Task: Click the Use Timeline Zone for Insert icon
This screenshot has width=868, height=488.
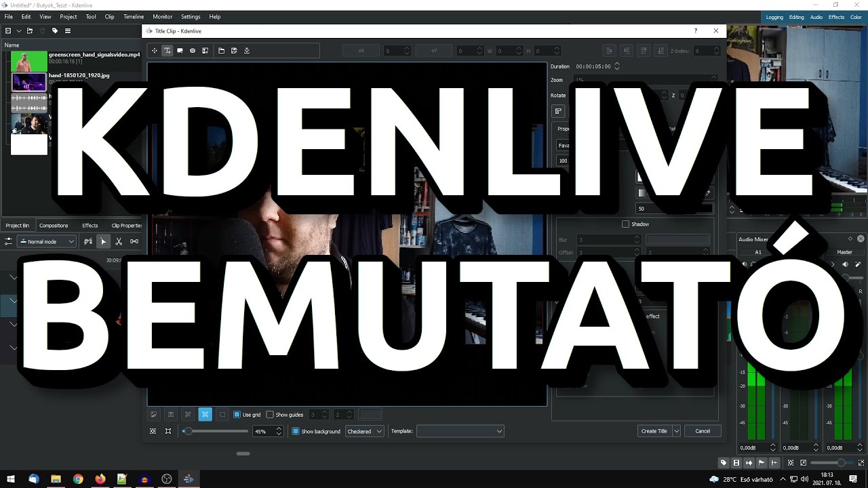Action: 88,241
